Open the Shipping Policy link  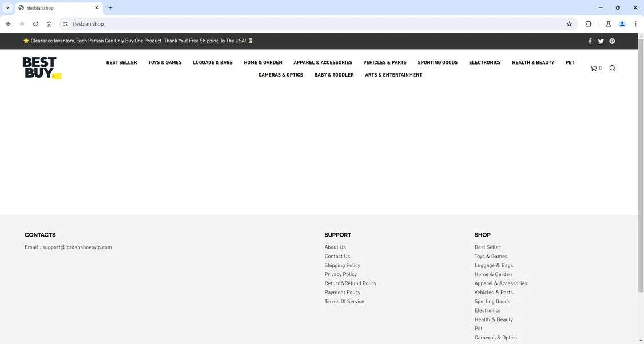pyautogui.click(x=342, y=265)
